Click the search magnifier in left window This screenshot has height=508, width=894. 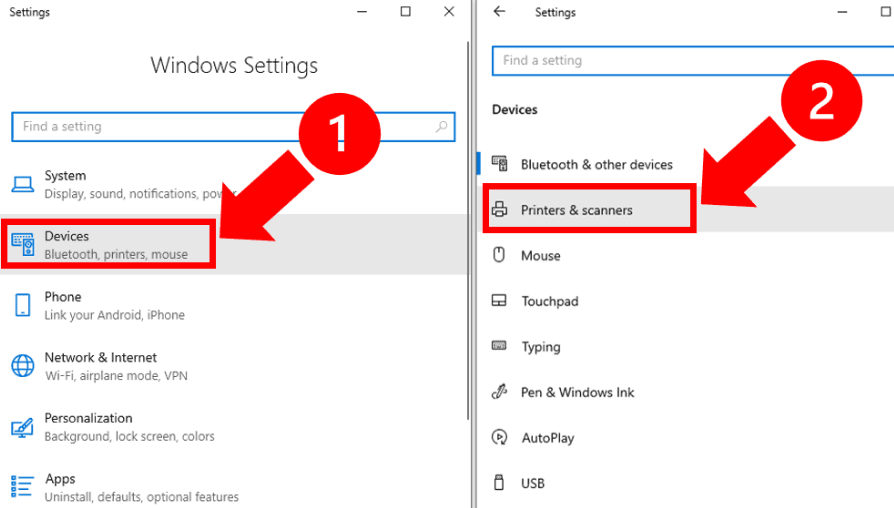[x=441, y=127]
